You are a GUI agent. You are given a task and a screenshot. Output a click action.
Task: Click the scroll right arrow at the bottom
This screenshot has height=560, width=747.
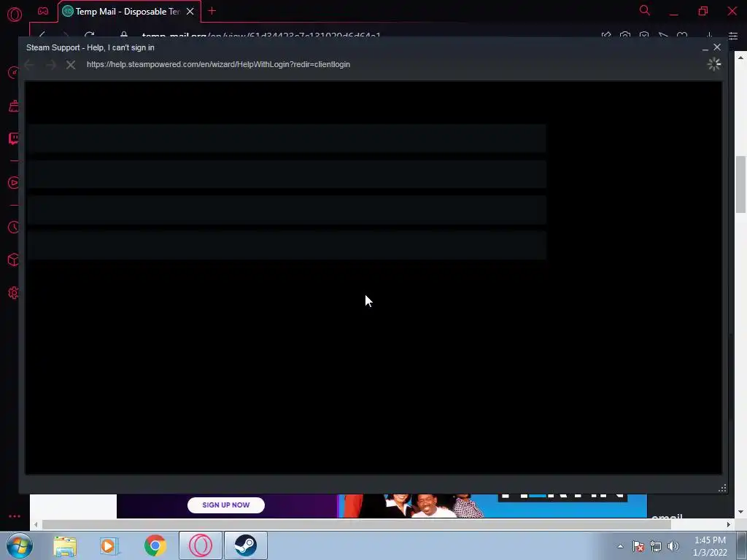729,524
